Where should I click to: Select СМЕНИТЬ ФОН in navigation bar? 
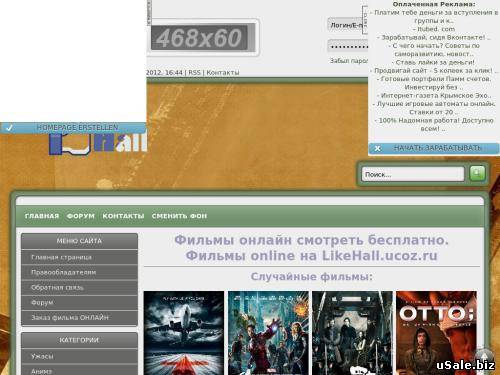(179, 216)
